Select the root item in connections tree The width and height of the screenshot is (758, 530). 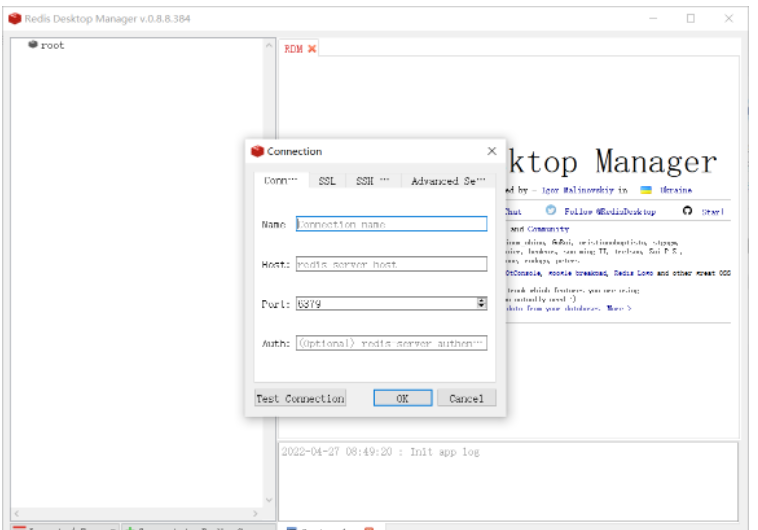(x=52, y=45)
